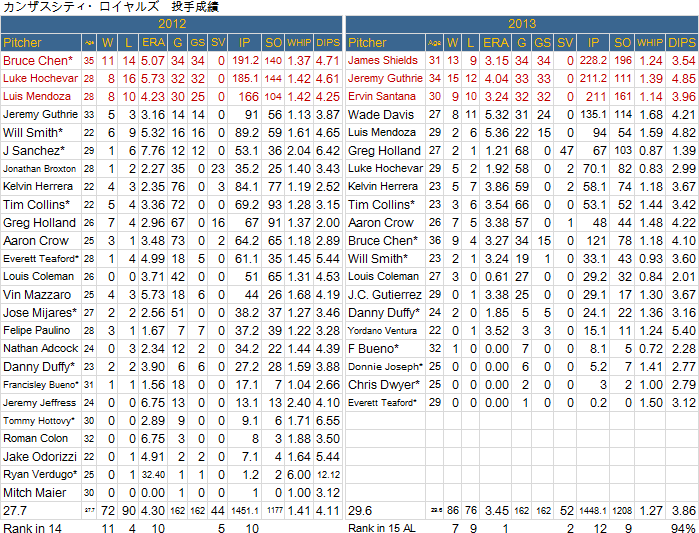The image size is (699, 533).
Task: Click Danny Duffy* in the 2012 table
Action: tap(39, 367)
